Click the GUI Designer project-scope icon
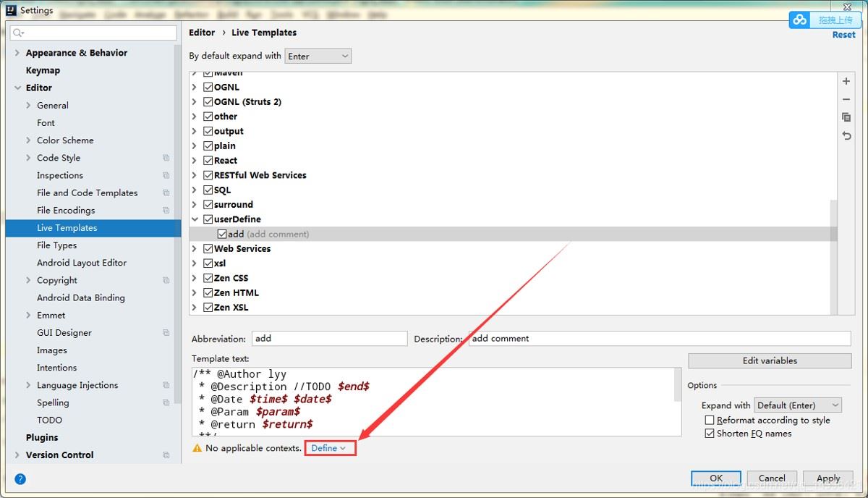 (x=166, y=333)
